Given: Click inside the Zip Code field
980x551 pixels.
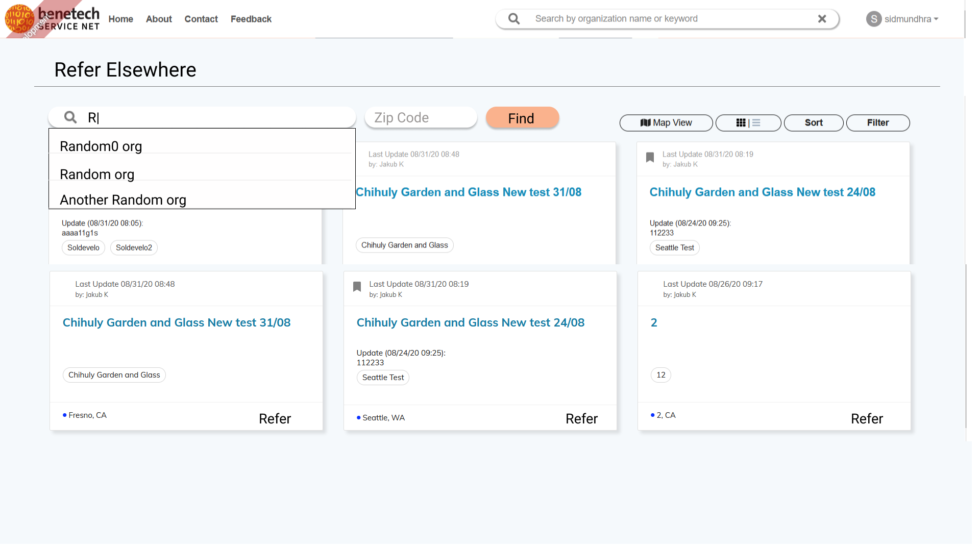Looking at the screenshot, I should point(421,117).
